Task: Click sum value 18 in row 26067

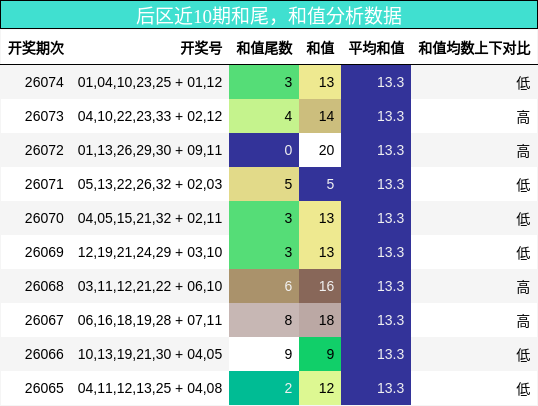Action: 320,320
